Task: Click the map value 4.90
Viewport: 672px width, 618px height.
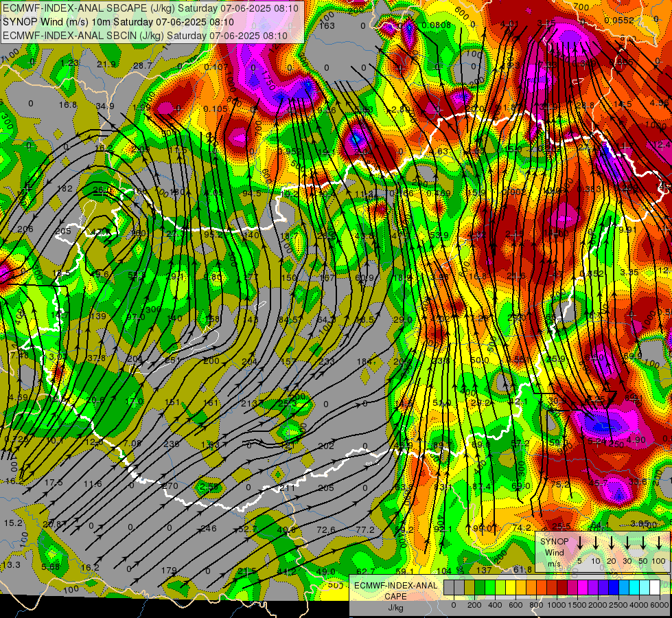Action: coord(636,440)
